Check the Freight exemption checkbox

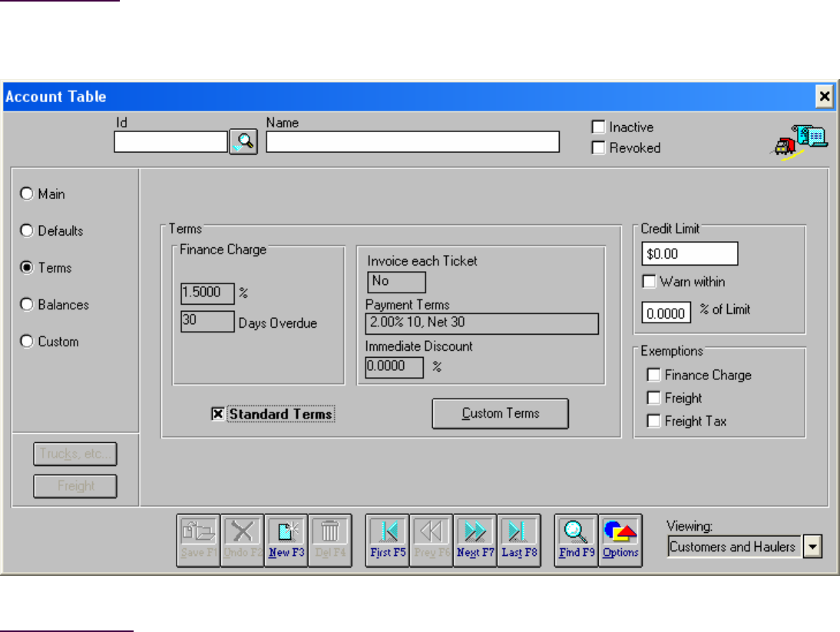(x=653, y=398)
